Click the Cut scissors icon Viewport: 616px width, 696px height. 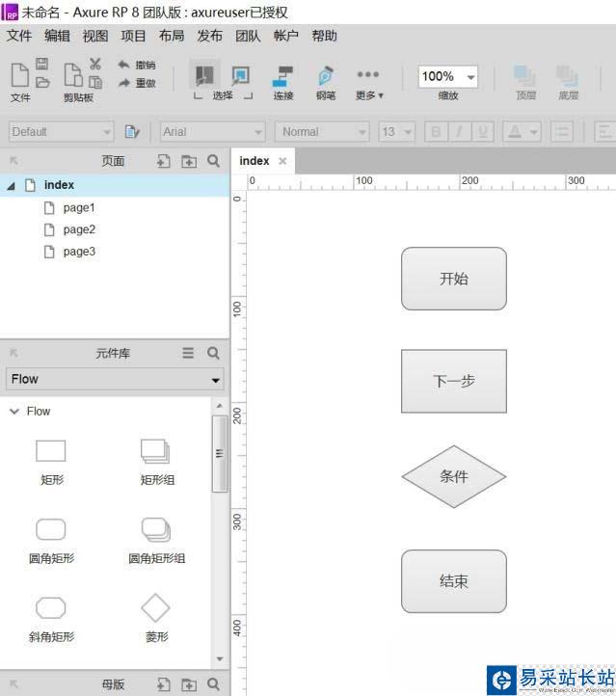click(95, 64)
